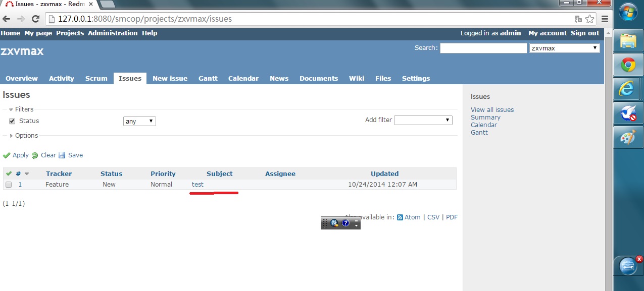Open the Documents tab

(x=319, y=78)
